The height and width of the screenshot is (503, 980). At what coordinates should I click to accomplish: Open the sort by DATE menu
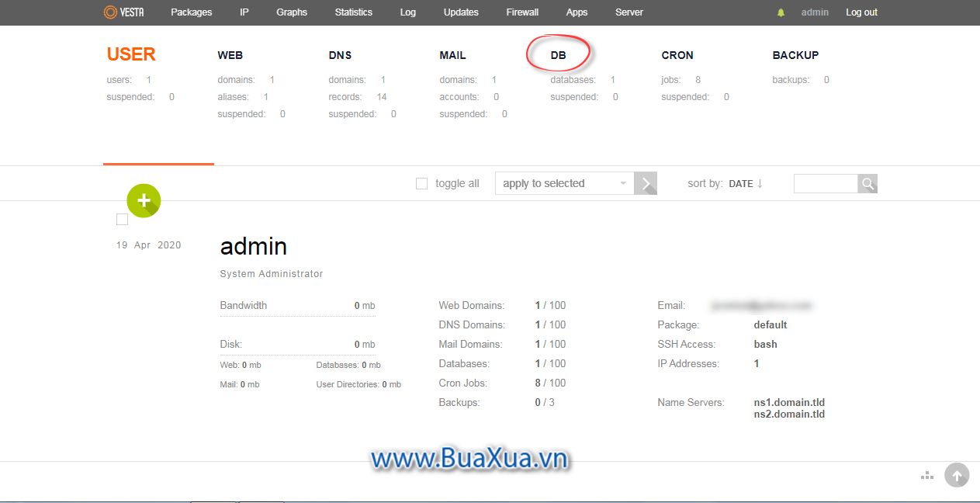(x=741, y=184)
